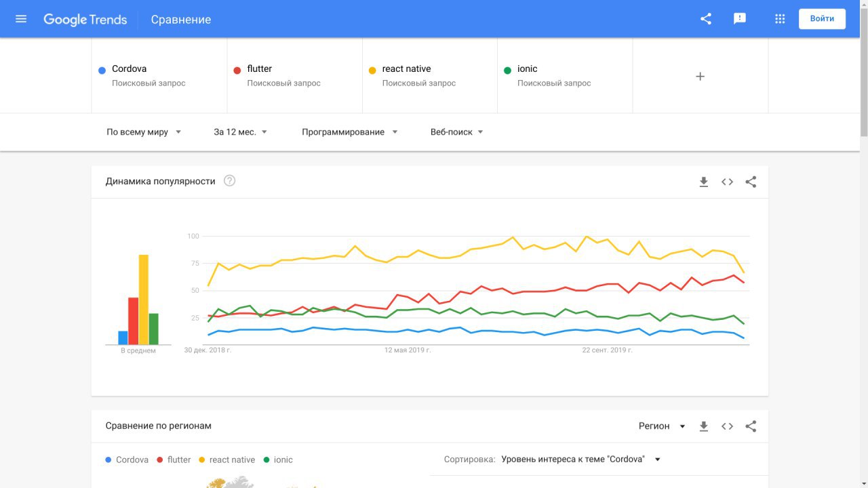Open the Регион view dropdown
The image size is (868, 488).
(662, 426)
